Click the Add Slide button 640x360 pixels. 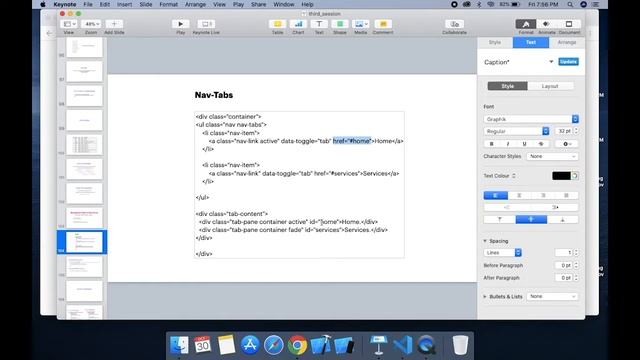(x=114, y=24)
